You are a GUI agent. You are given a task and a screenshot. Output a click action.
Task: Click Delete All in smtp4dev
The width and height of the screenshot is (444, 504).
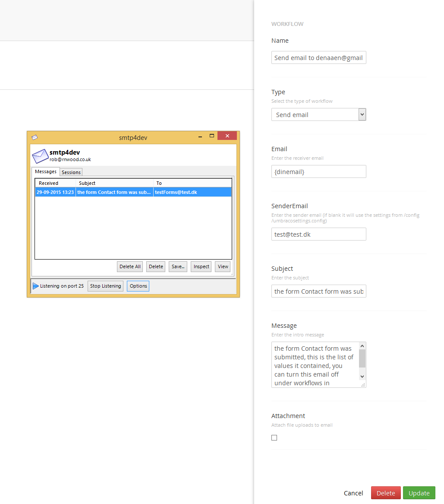point(130,266)
